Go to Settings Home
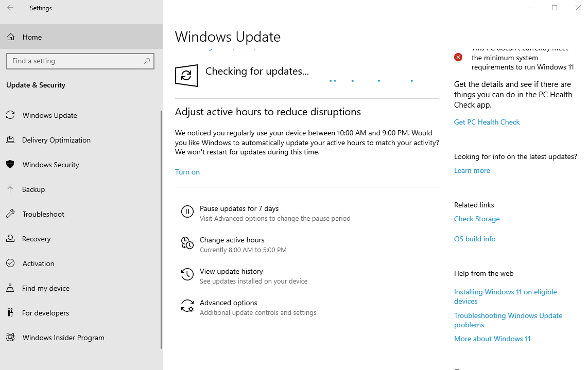The height and width of the screenshot is (370, 588). (x=32, y=37)
